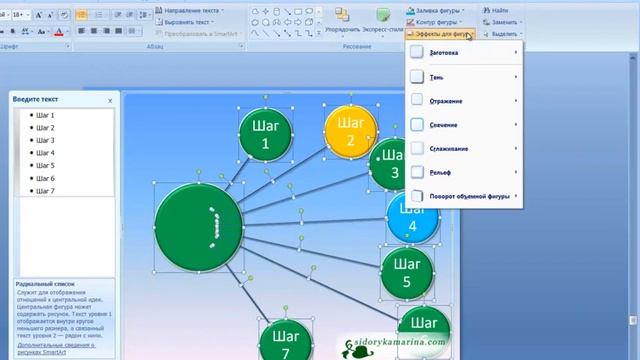
Task: Toggle the bulleted list button
Action: 82,15
